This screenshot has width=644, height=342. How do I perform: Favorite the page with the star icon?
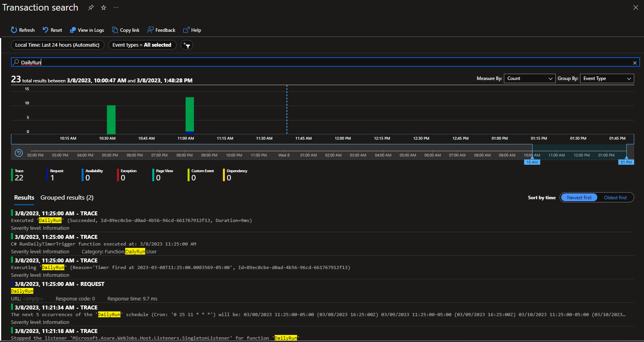104,7
